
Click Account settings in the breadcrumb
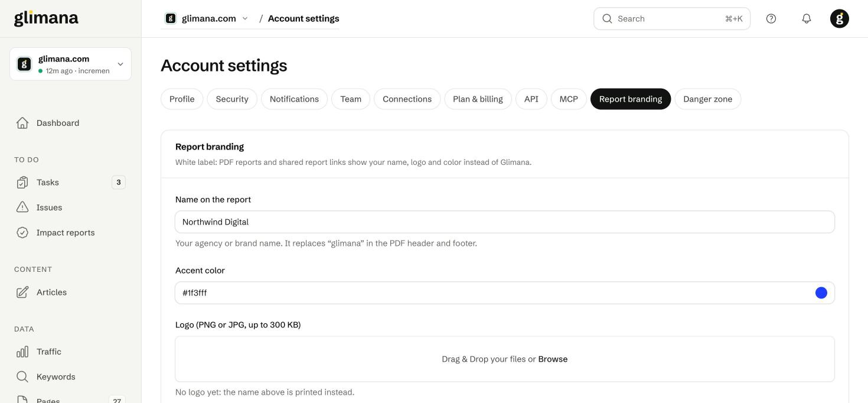tap(304, 18)
